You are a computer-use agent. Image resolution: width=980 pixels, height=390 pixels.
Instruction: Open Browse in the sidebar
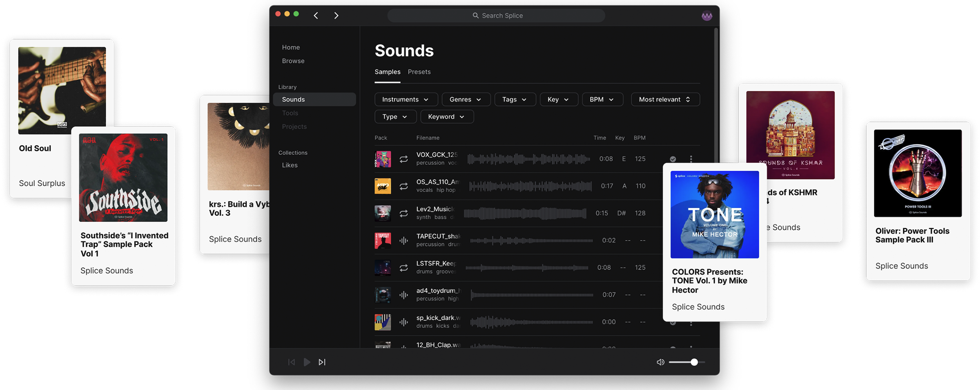293,61
